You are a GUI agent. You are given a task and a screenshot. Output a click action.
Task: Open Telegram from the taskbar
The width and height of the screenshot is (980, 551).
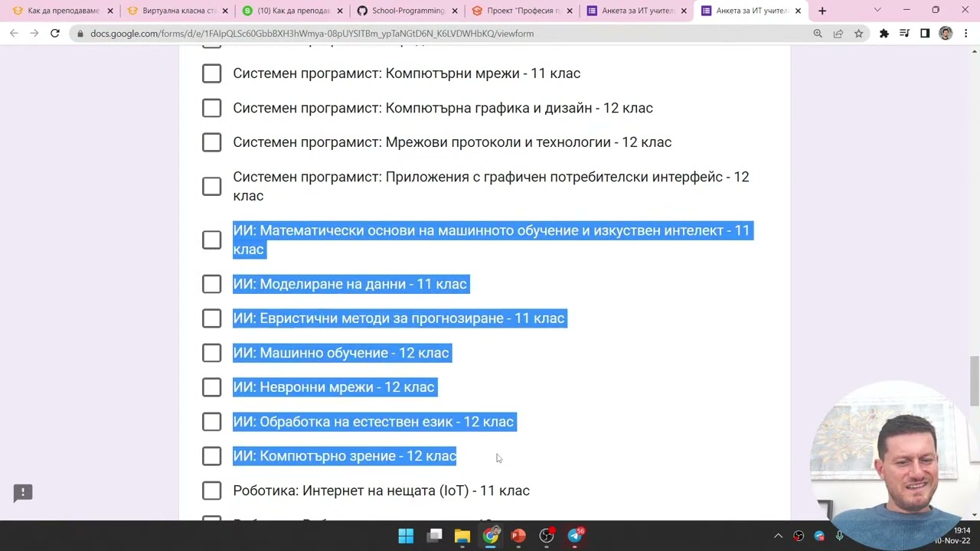pyautogui.click(x=575, y=536)
